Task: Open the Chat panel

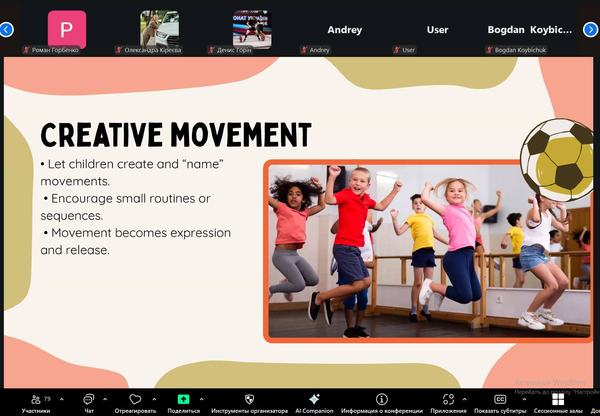Action: point(89,398)
